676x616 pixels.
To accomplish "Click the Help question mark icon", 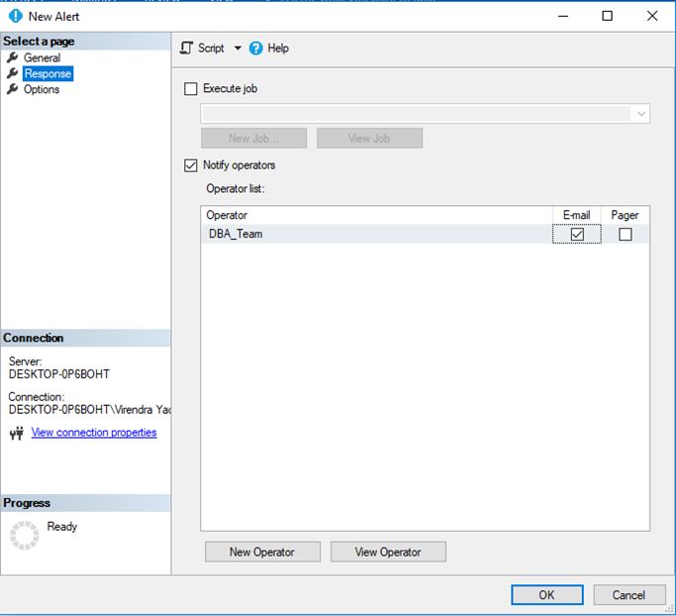I will click(256, 48).
